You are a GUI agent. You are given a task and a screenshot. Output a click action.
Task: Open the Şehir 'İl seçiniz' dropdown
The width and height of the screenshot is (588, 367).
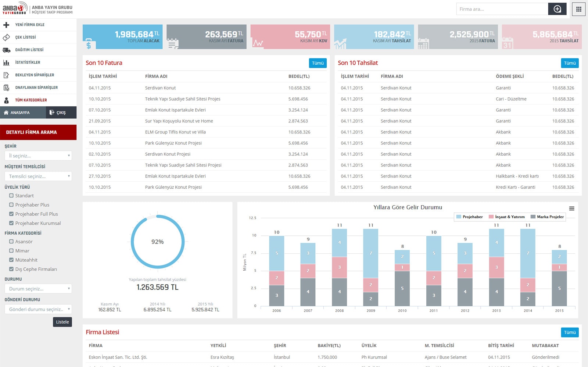[38, 156]
